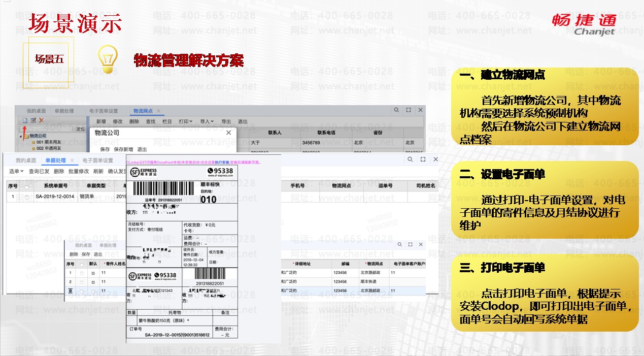Image resolution: width=644 pixels, height=356 pixels.
Task: Toggle the header select-all checkbox in the 电子面单设置 table
Action: tap(82, 265)
